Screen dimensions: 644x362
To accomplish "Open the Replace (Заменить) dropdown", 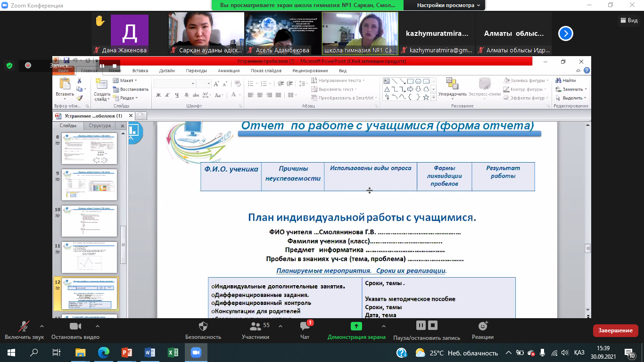I will [571, 89].
